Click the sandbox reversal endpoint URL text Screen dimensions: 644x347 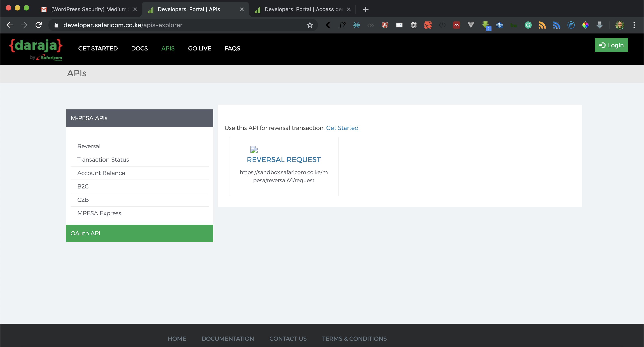[x=284, y=176]
